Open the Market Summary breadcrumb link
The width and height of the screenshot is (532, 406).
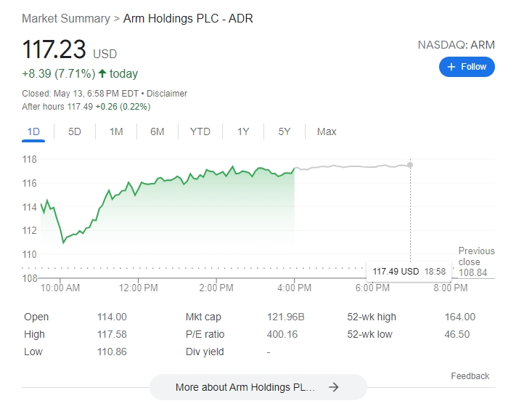tap(66, 18)
